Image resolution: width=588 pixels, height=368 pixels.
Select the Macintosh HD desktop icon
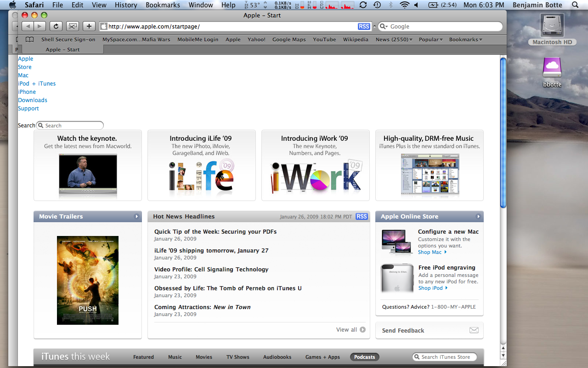[552, 29]
